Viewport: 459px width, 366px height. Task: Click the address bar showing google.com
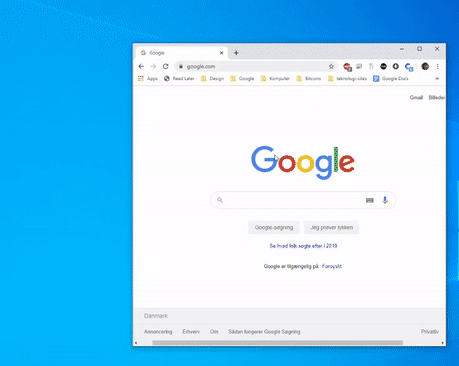coord(256,66)
